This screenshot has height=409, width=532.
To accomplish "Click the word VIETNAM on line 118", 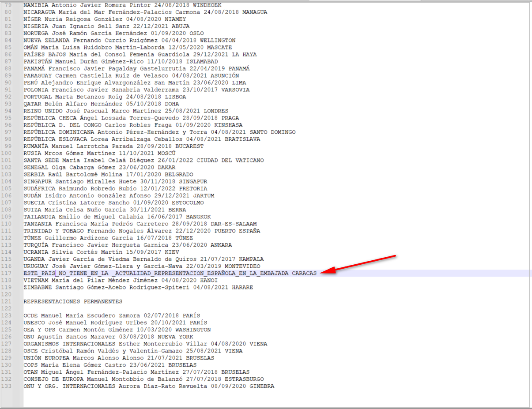I will (x=36, y=280).
